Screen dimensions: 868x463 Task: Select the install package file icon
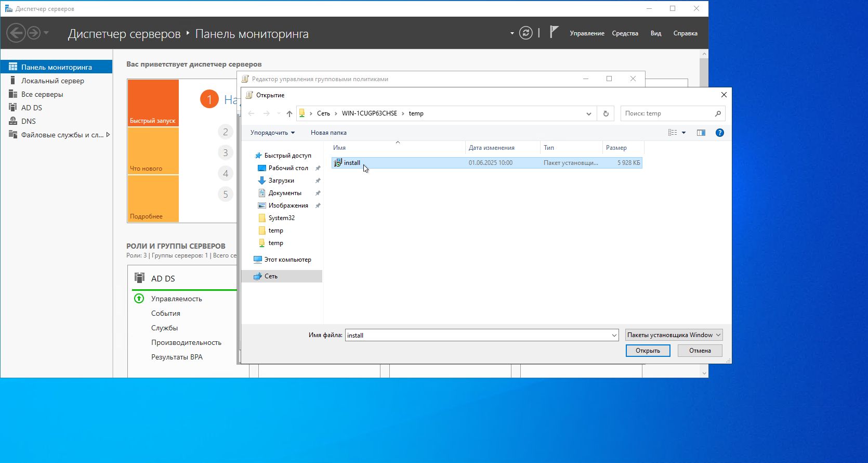tap(338, 163)
